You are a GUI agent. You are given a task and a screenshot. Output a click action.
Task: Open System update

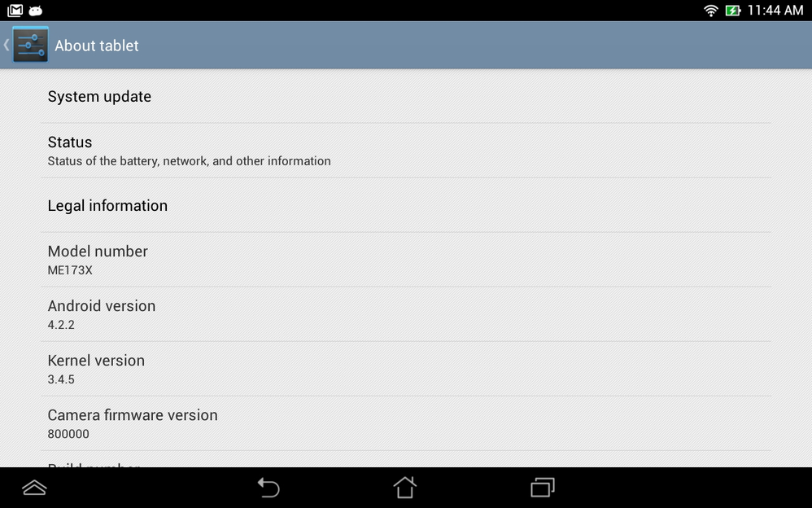click(406, 96)
